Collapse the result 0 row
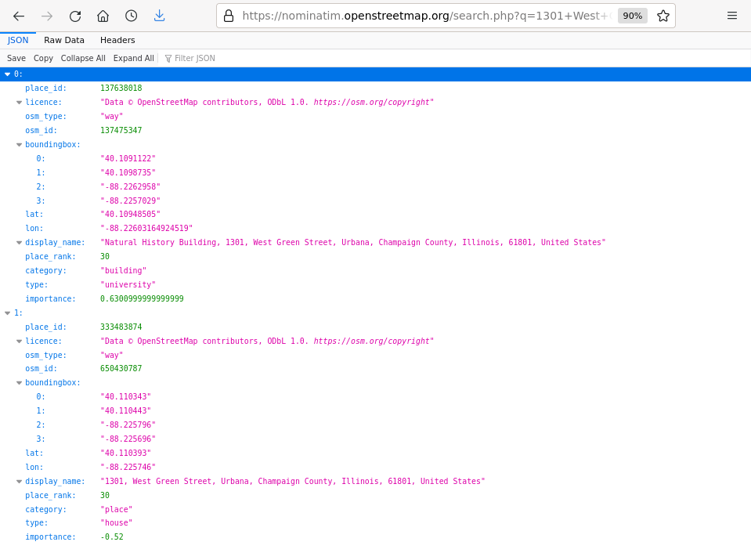Screen dimensions: 751x560 click(8, 74)
